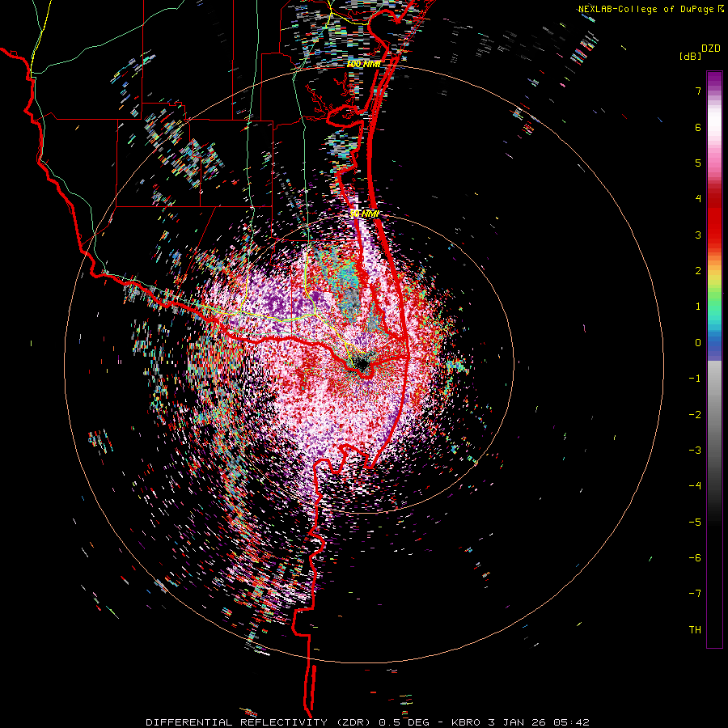Click the 50 NMI range ring label
This screenshot has width=728, height=728.
[x=365, y=214]
